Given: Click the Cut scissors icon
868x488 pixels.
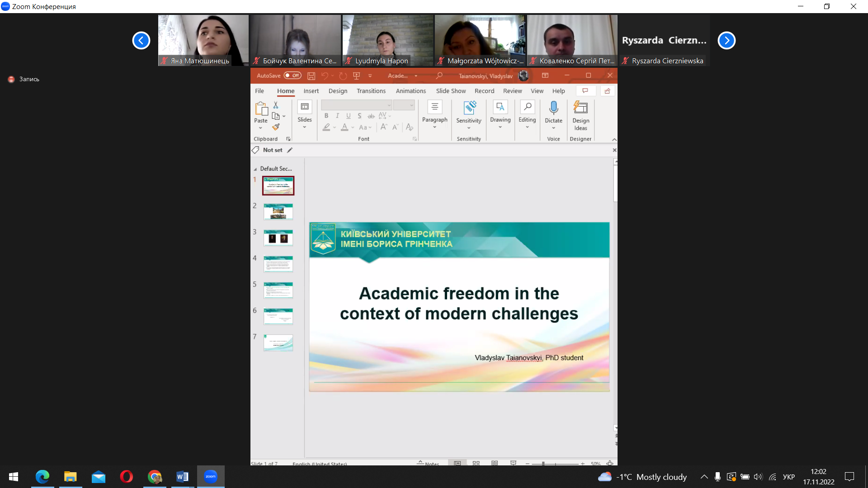Looking at the screenshot, I should pyautogui.click(x=276, y=105).
